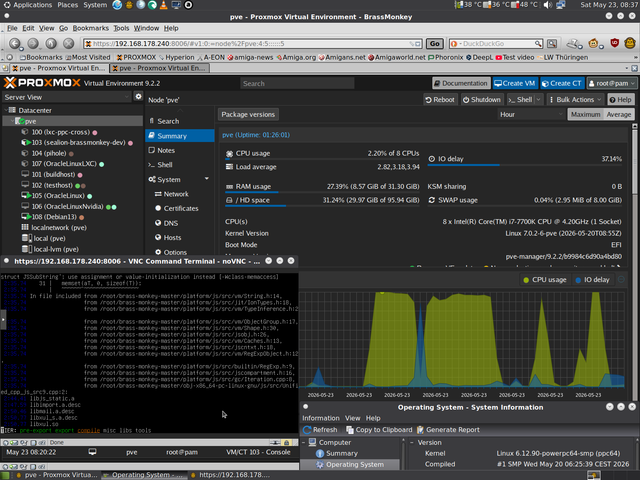Click Copy to Clipboard in System Information
640x480 pixels.
pyautogui.click(x=379, y=429)
